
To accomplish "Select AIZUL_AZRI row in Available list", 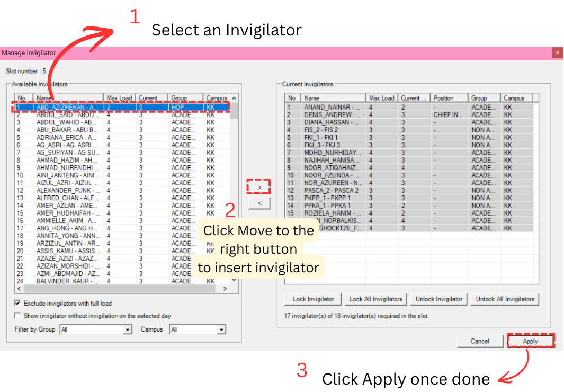I will [122, 183].
